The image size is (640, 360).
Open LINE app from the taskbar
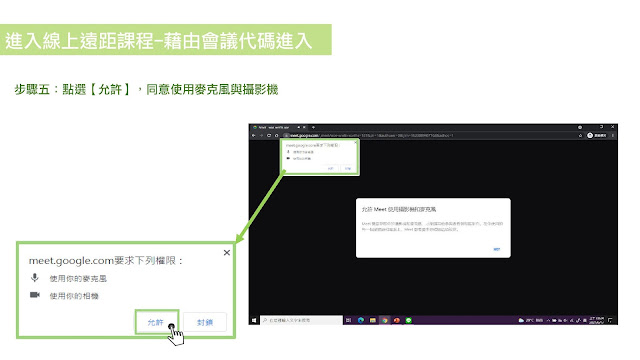click(409, 320)
